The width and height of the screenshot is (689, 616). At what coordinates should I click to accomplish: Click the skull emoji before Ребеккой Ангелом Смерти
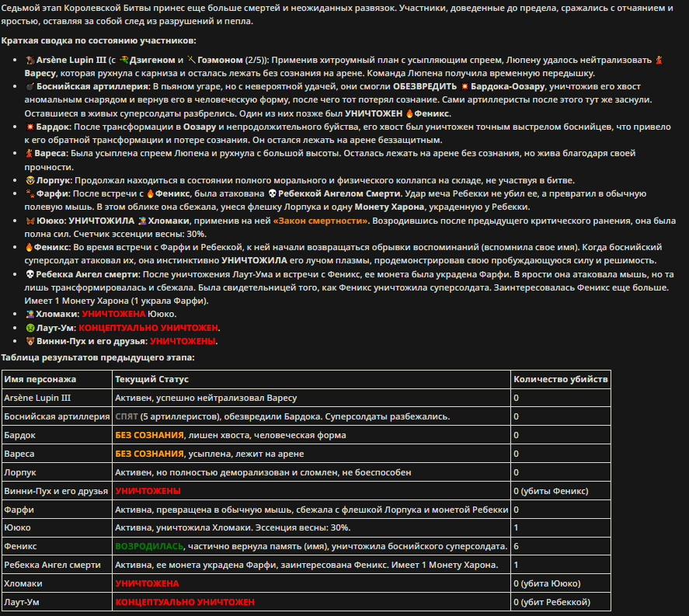pyautogui.click(x=272, y=193)
